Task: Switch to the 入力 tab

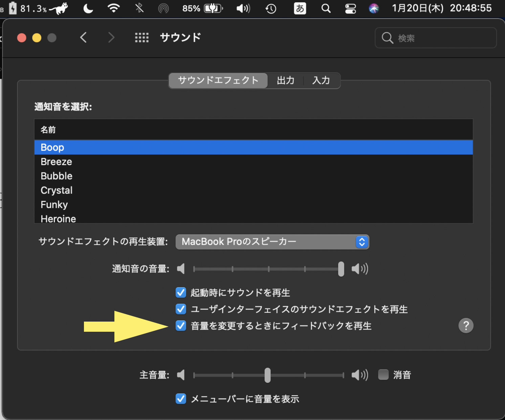Action: coord(321,80)
